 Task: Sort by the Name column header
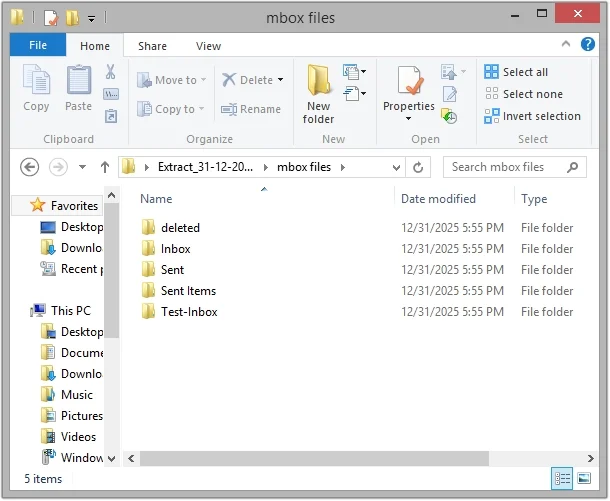coord(156,199)
